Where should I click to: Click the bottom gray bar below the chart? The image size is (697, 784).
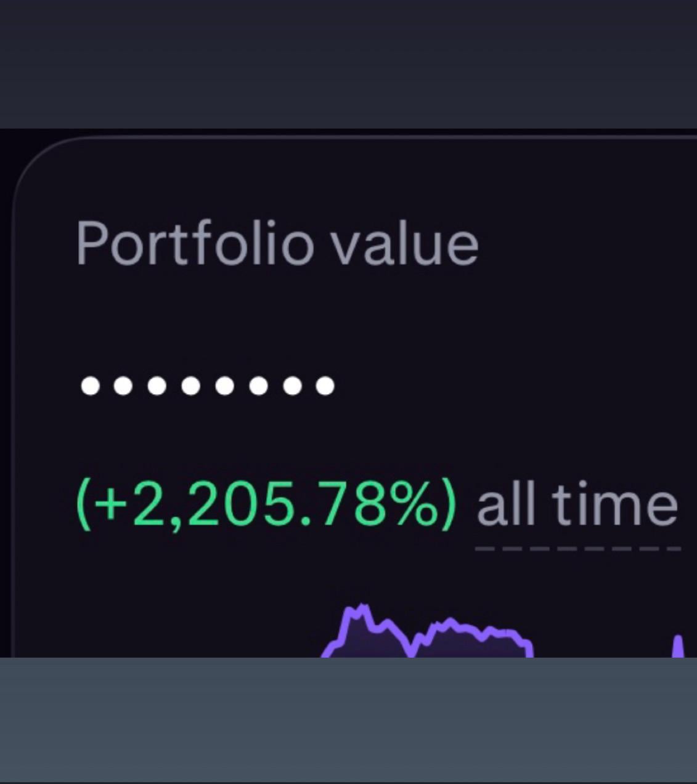point(348,719)
